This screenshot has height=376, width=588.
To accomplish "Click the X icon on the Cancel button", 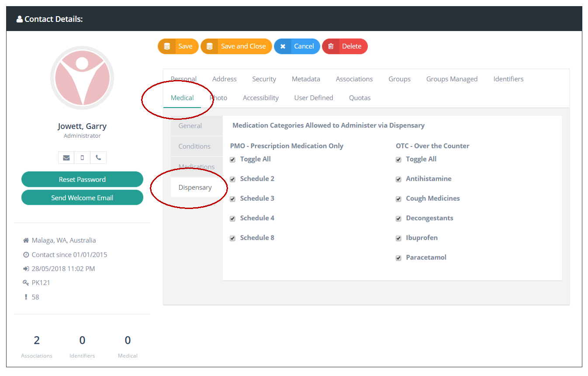I will pos(283,46).
